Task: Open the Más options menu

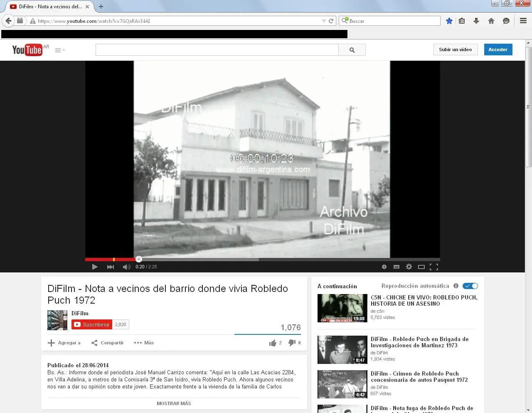Action: [144, 343]
